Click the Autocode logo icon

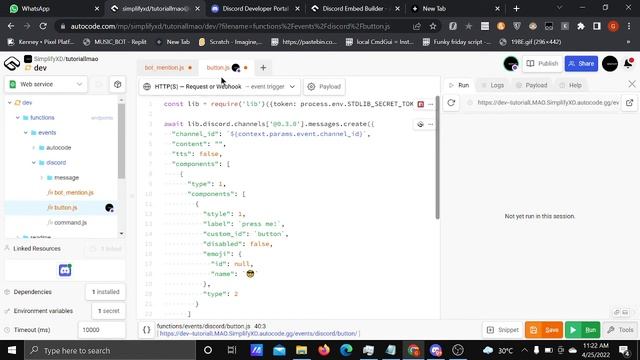coord(12,64)
